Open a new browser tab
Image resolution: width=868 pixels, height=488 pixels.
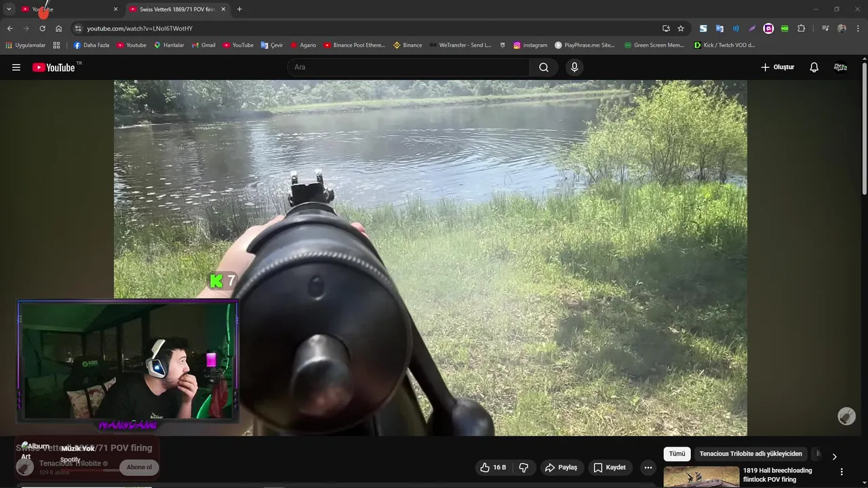239,9
